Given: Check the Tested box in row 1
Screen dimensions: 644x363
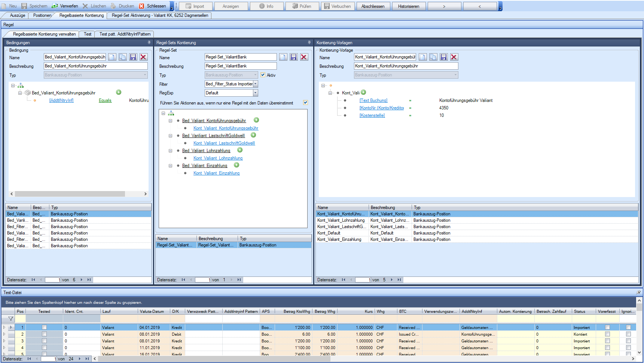Looking at the screenshot, I should [x=44, y=327].
